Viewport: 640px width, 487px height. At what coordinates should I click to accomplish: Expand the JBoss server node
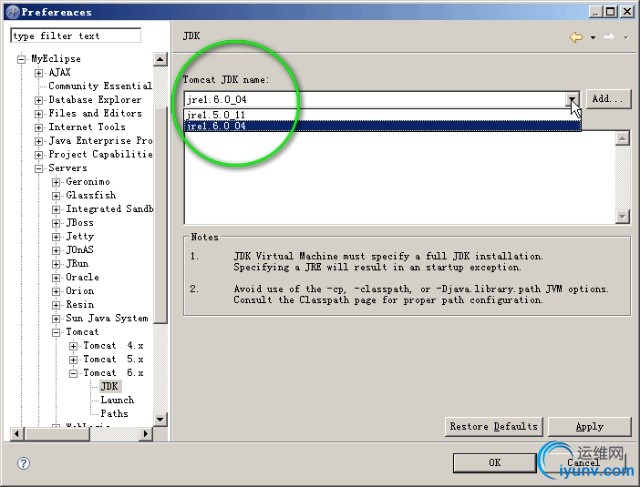[56, 223]
